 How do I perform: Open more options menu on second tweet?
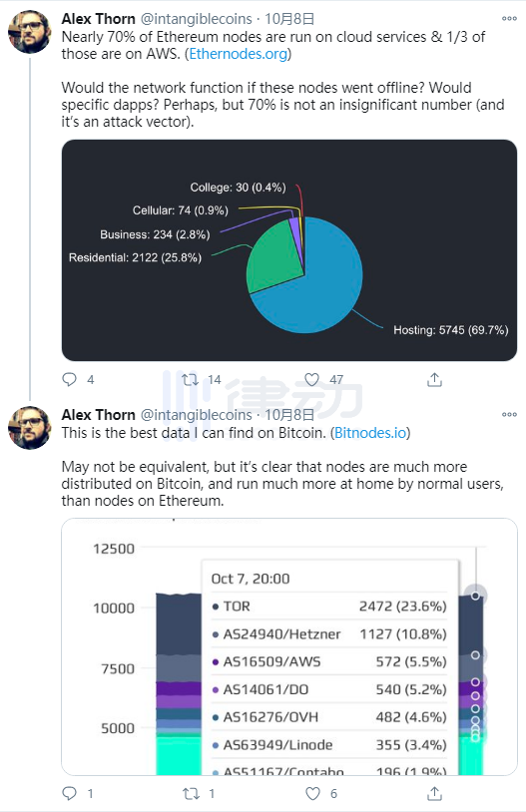[x=509, y=414]
